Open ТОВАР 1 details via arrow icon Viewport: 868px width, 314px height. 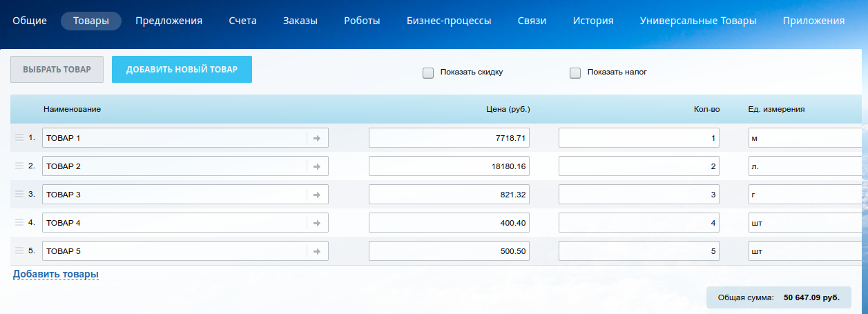(x=317, y=138)
